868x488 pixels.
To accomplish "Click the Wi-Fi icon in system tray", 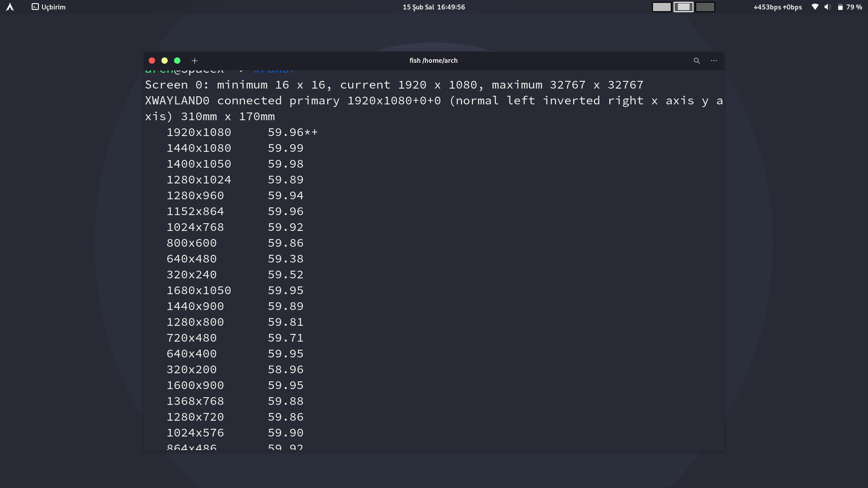I will coord(815,7).
